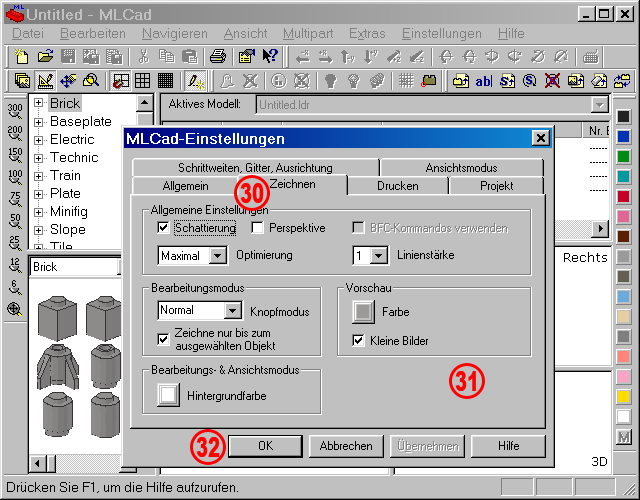Click the context help arrow icon
This screenshot has width=640, height=500.
[x=270, y=56]
